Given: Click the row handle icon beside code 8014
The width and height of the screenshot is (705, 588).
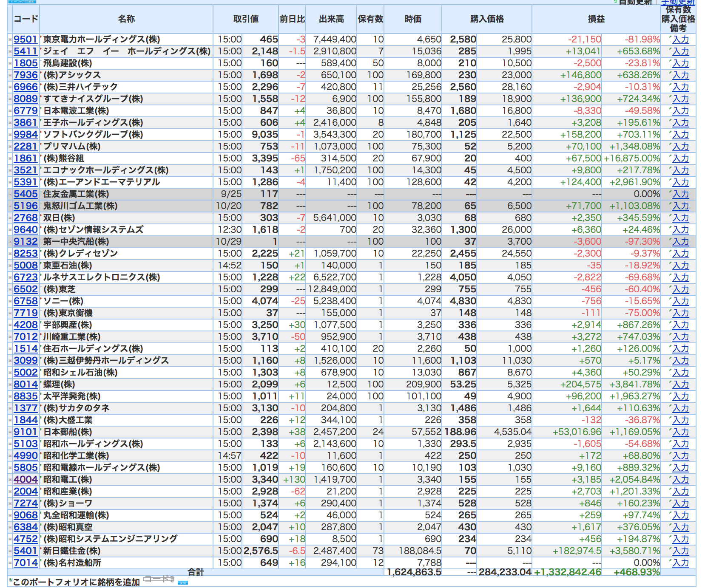Looking at the screenshot, I should pyautogui.click(x=10, y=384).
